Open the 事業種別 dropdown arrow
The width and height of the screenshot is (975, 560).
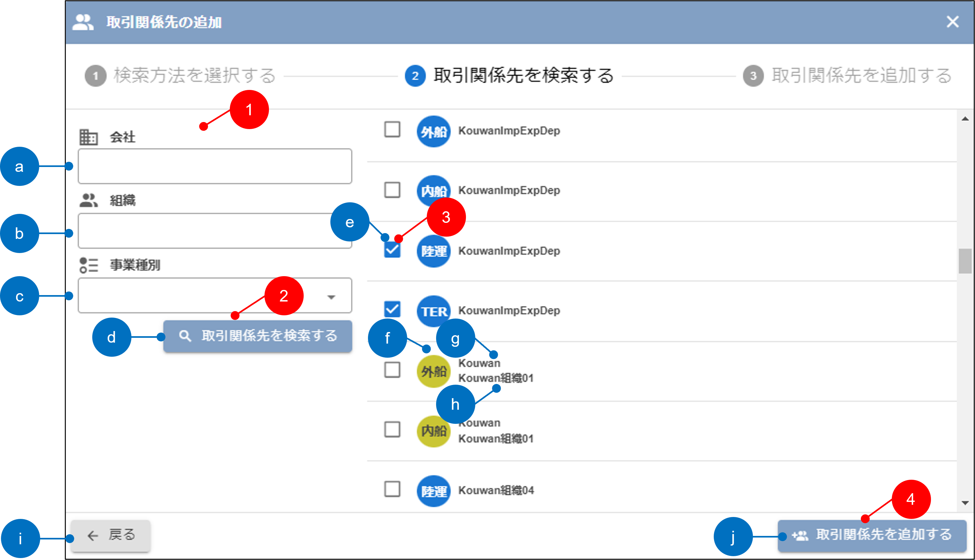pos(331,297)
